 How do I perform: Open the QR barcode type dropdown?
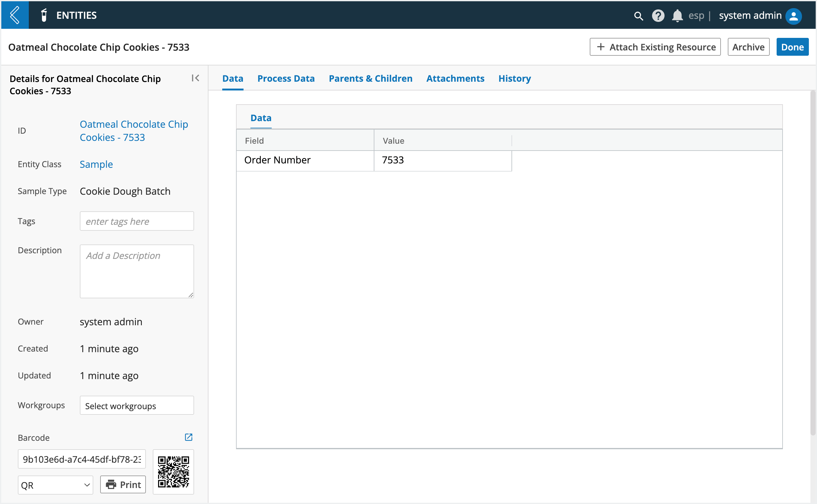click(55, 485)
